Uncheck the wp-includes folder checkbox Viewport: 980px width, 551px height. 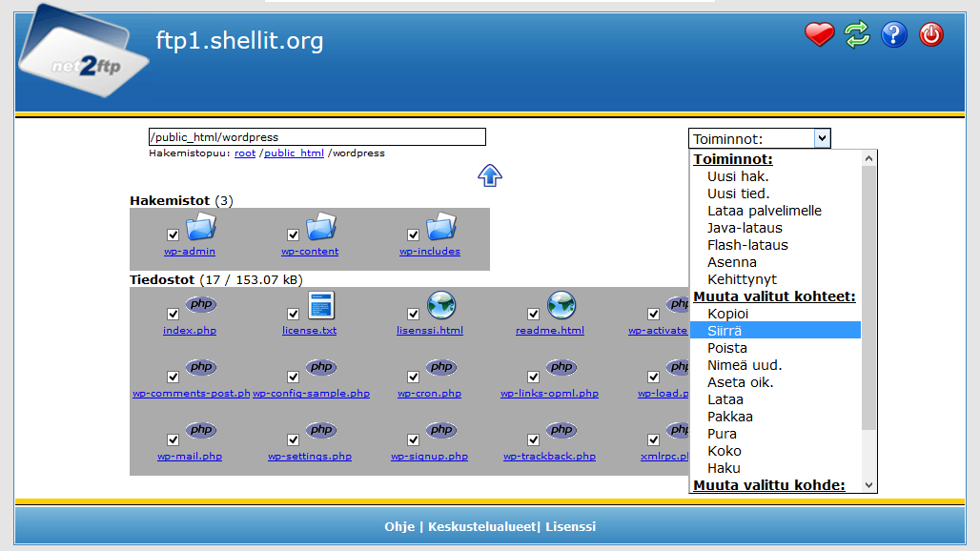coord(413,235)
